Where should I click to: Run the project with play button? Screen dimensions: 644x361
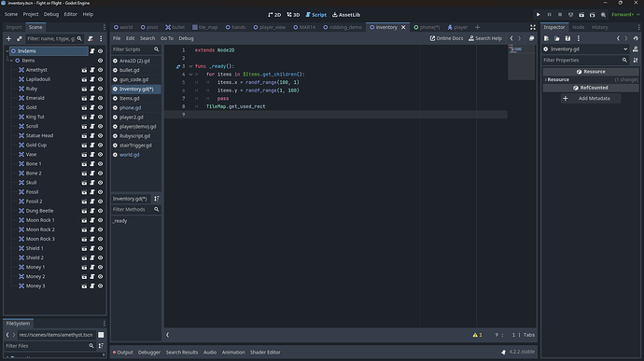coord(538,14)
